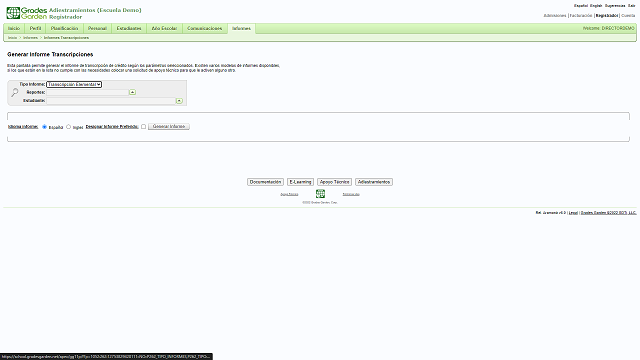This screenshot has width=640, height=360.
Task: Go to the Inicio tab
Action: click(14, 29)
